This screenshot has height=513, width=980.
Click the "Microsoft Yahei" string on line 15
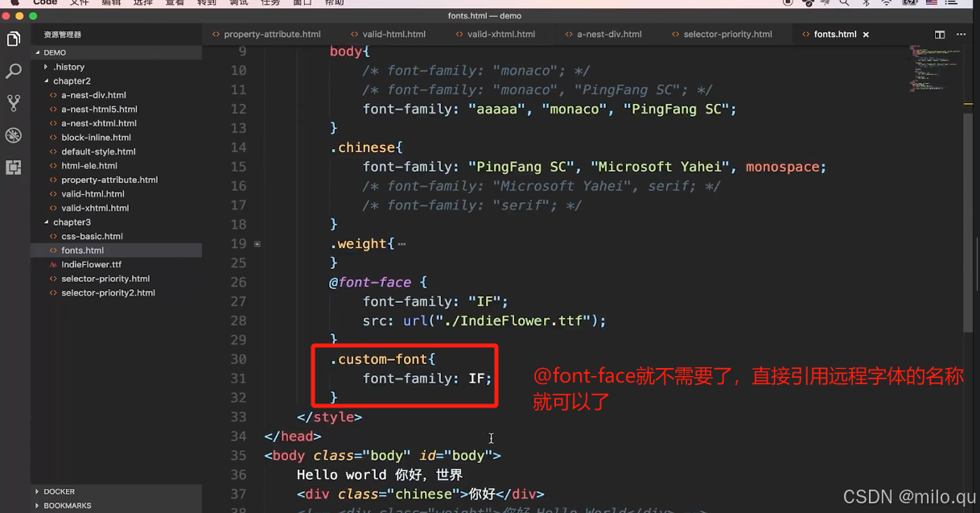[x=660, y=167]
